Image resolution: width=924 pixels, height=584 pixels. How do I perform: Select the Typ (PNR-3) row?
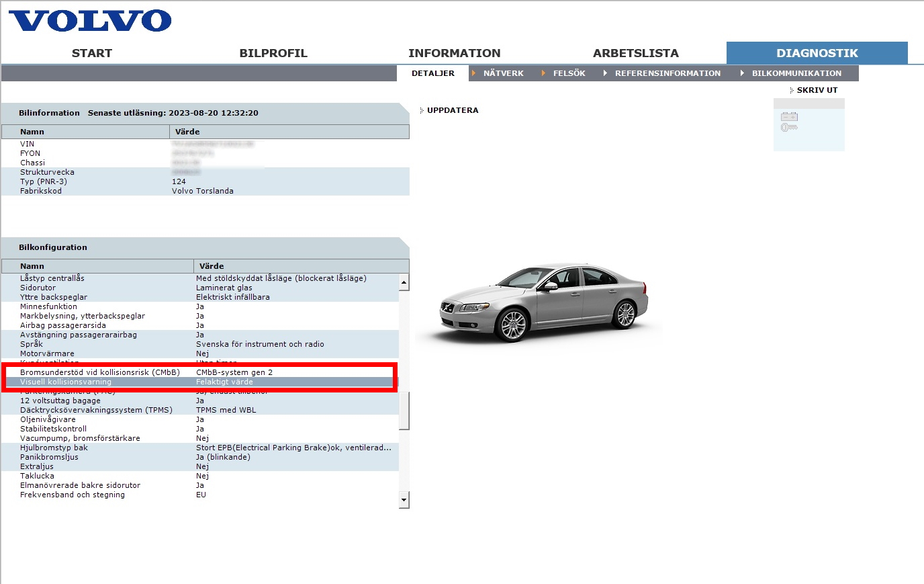205,181
